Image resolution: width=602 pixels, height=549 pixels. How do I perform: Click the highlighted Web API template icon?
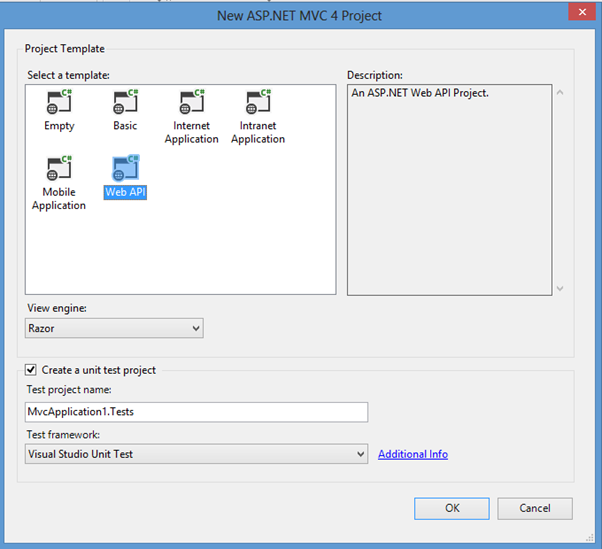click(125, 169)
